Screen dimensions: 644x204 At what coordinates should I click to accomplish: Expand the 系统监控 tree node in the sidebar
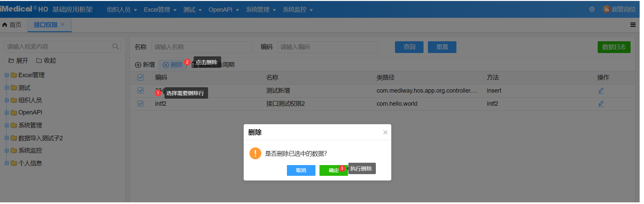(7, 151)
